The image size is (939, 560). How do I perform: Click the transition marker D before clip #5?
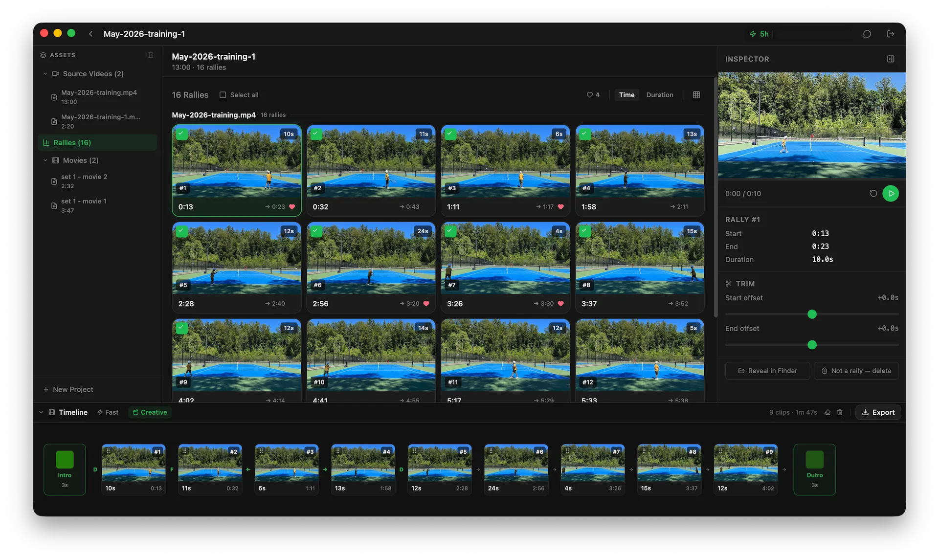click(x=401, y=470)
